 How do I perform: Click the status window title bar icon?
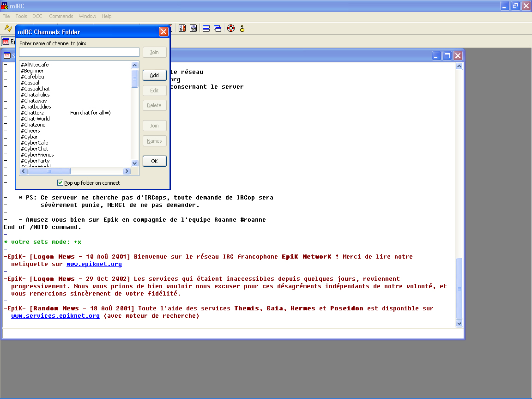click(x=7, y=55)
